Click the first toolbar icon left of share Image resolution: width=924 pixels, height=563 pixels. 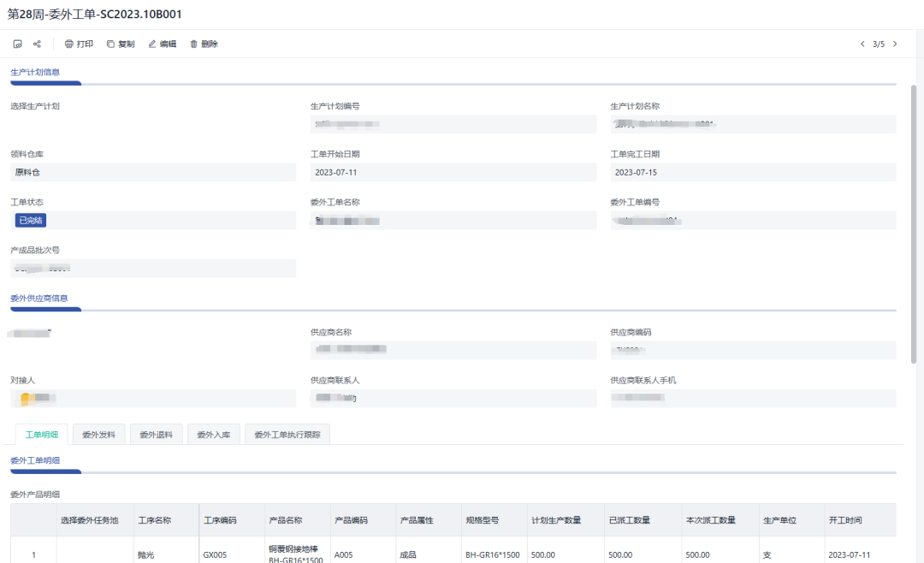coord(17,44)
